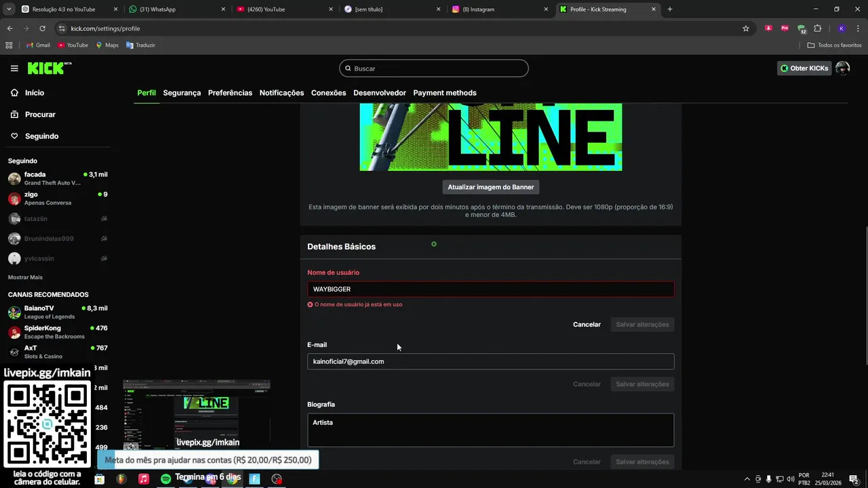The height and width of the screenshot is (488, 868).
Task: Reload the current page
Action: click(42, 28)
